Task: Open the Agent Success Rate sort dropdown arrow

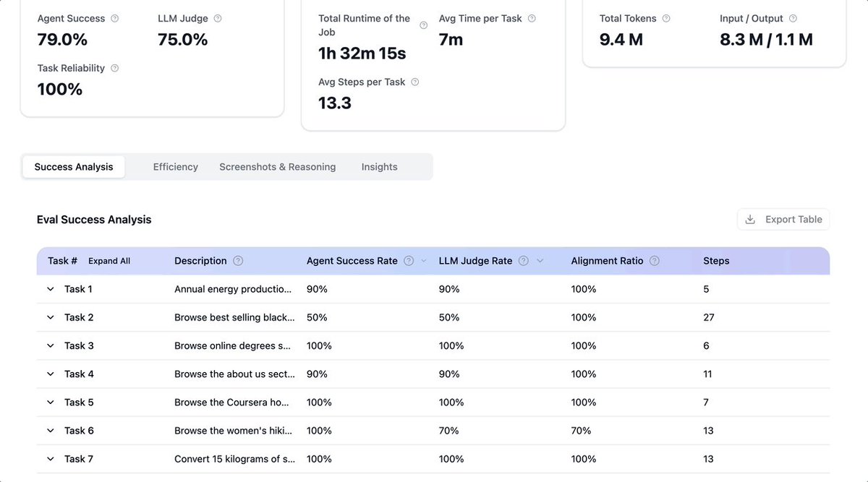Action: 424,261
